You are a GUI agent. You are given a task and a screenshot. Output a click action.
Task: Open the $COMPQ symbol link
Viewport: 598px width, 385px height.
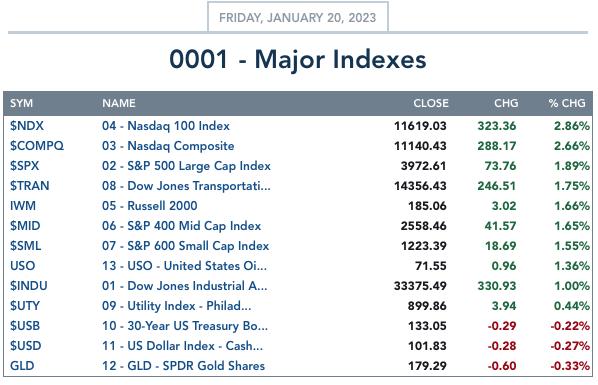click(x=37, y=146)
